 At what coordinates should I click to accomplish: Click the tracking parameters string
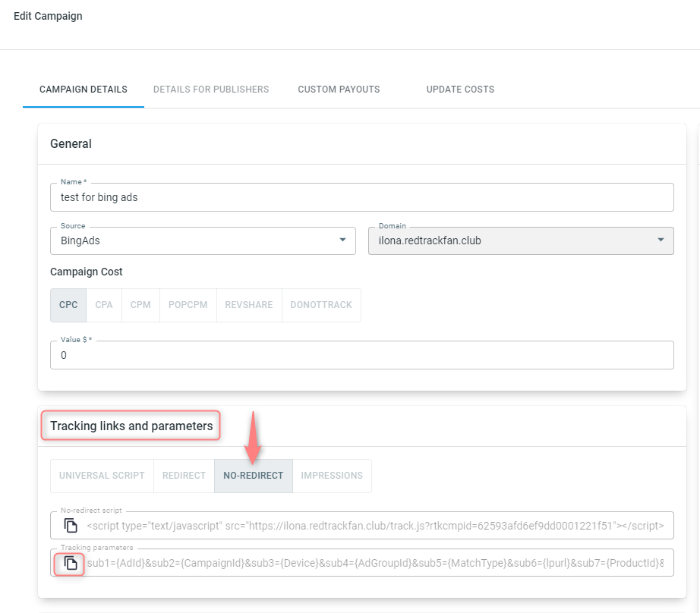pos(375,563)
